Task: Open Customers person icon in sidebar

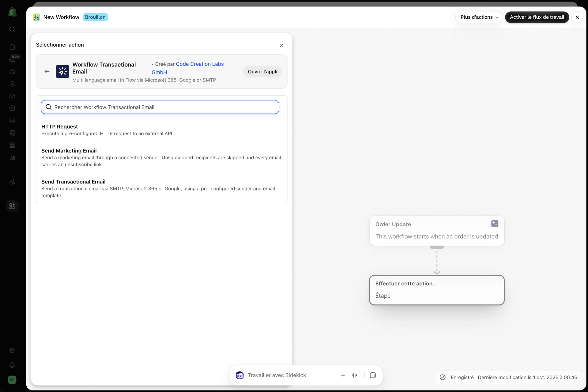Action: tap(12, 84)
